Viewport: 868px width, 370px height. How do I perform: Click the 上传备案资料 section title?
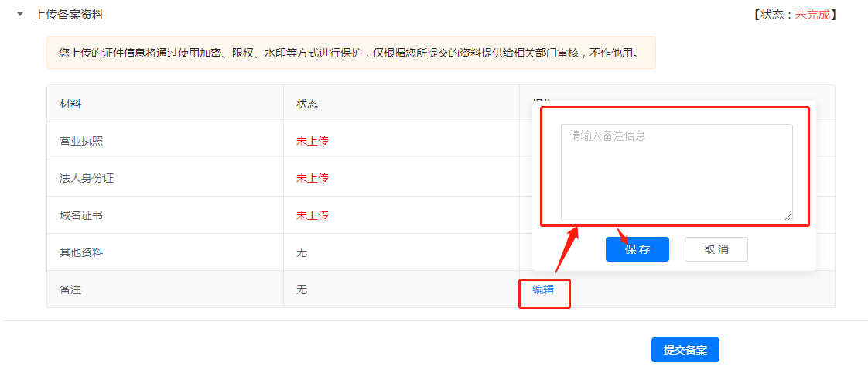69,15
